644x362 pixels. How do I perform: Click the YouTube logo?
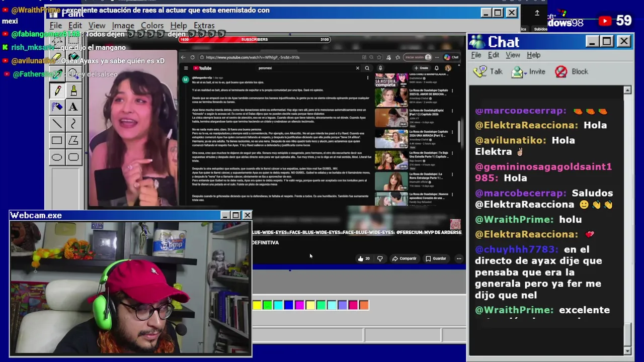[x=202, y=68]
